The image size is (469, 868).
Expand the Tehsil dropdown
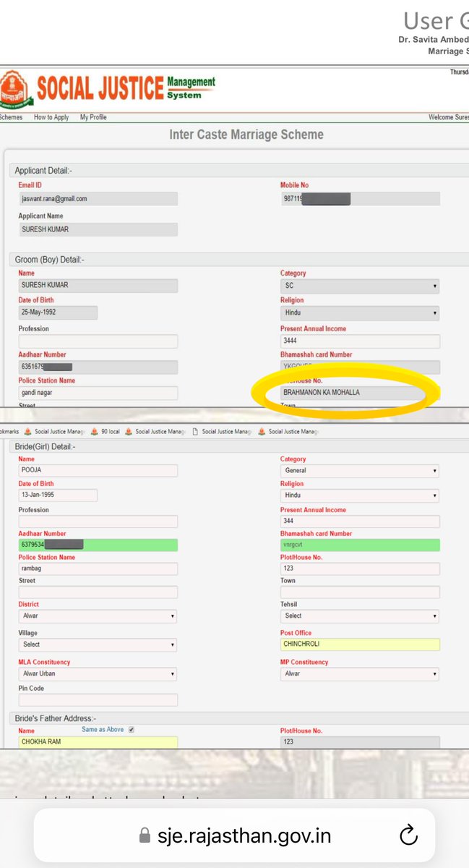(360, 616)
